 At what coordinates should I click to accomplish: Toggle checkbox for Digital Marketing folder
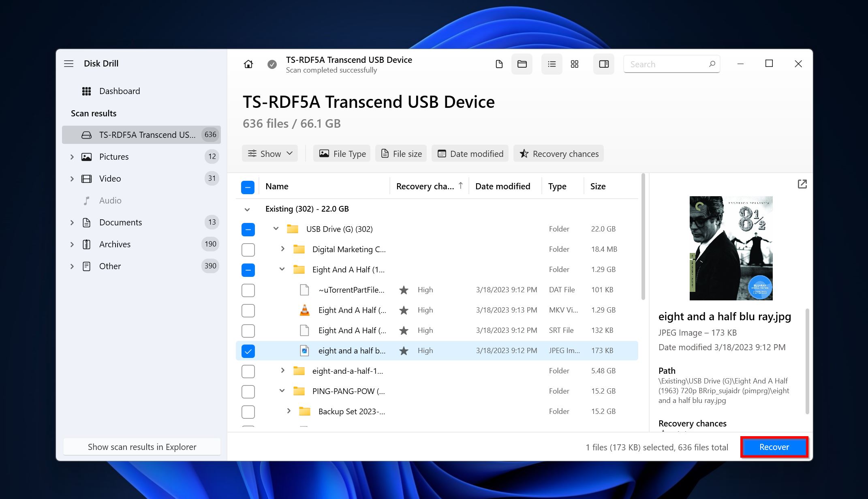pyautogui.click(x=248, y=249)
